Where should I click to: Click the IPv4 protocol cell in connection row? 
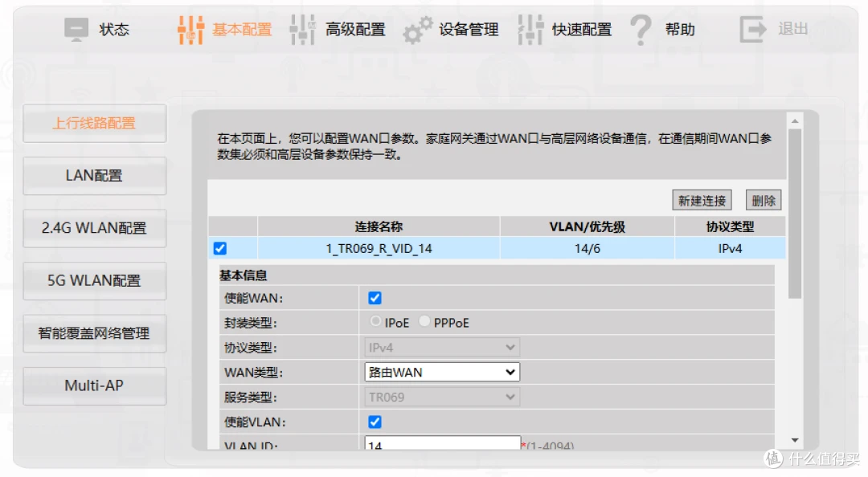pyautogui.click(x=730, y=249)
